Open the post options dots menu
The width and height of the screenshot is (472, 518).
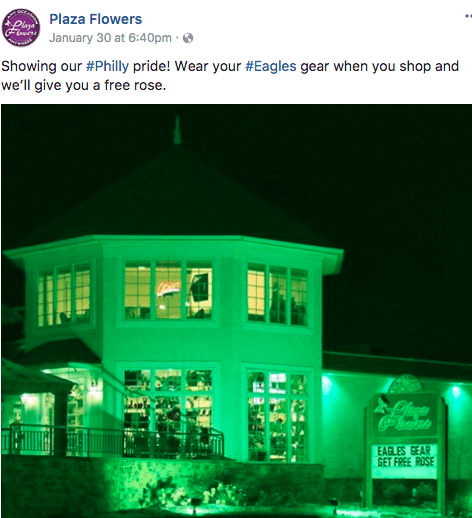[x=468, y=16]
